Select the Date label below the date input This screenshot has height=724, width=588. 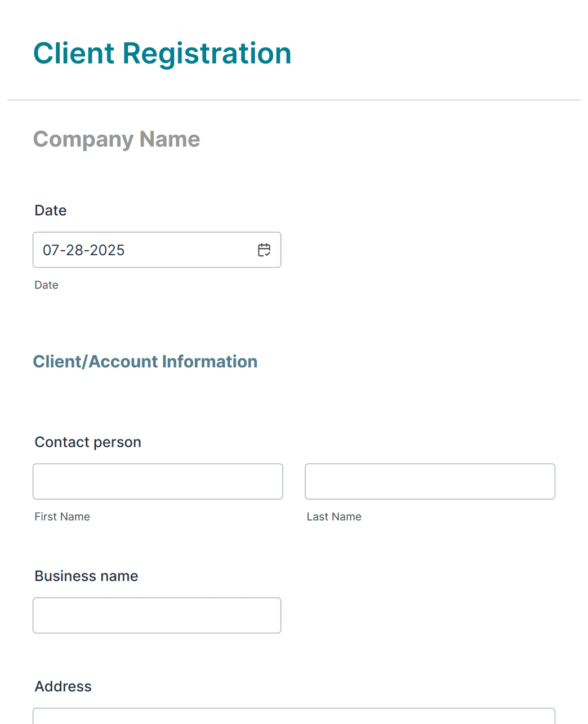(46, 285)
